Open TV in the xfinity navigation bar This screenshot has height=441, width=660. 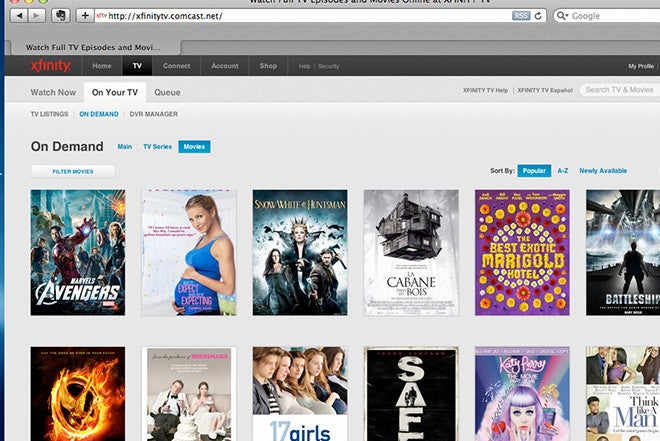coord(137,66)
